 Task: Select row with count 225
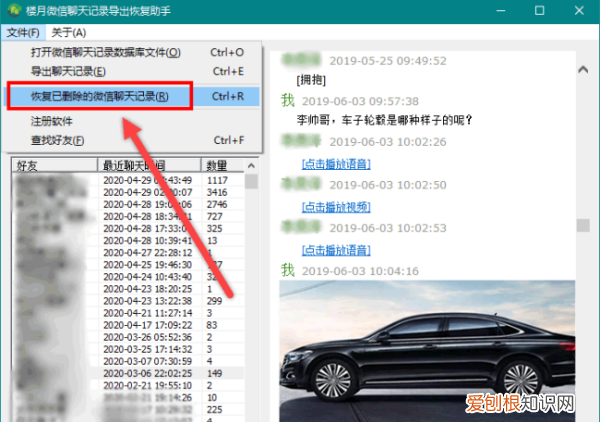click(x=128, y=410)
